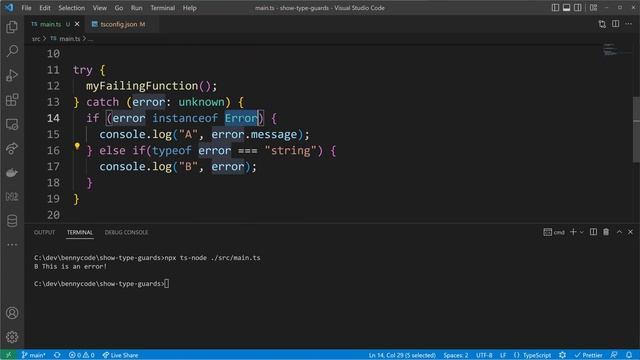Open the Live Share activity bar view

coord(12,148)
